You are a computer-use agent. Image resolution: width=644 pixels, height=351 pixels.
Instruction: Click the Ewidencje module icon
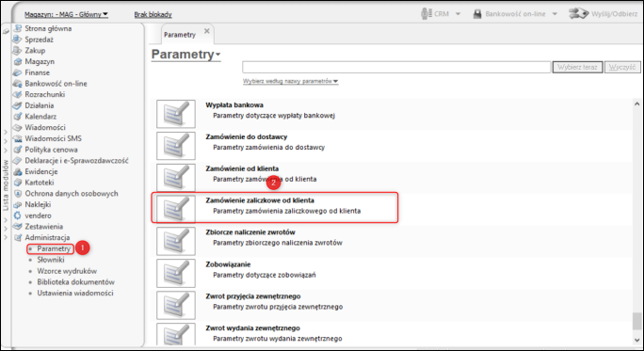click(17, 171)
